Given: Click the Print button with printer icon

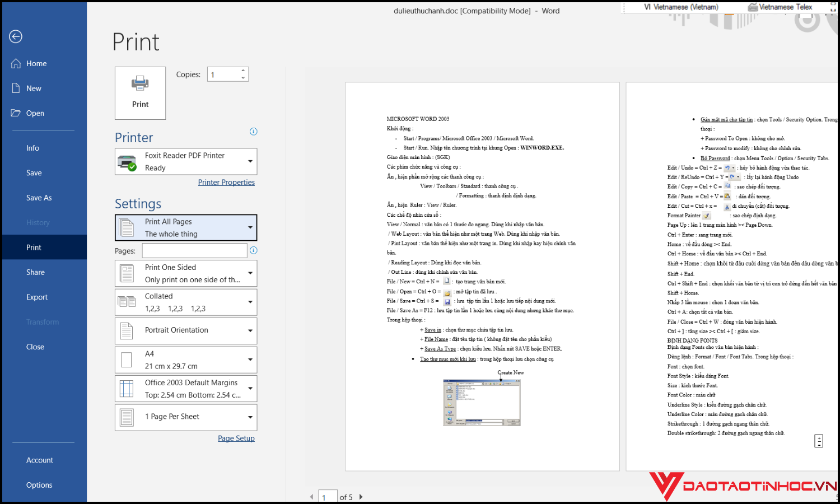Looking at the screenshot, I should tap(140, 93).
